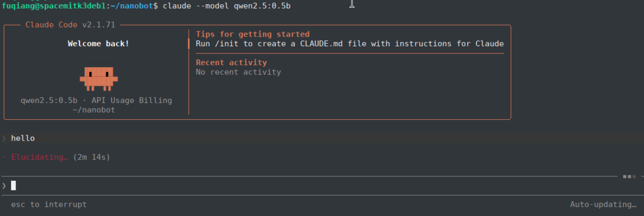Screen dimensions: 644x216
Task: Click the ~/nanobot path under the mascot
Action: click(x=94, y=110)
